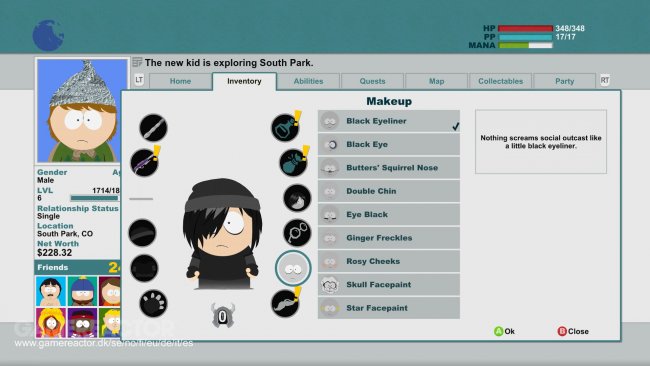The image size is (650, 366).
Task: Click the goth character preview
Action: click(223, 234)
